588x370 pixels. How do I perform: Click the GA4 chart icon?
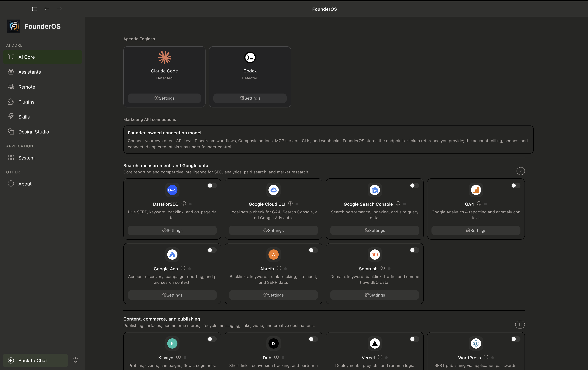click(x=476, y=190)
